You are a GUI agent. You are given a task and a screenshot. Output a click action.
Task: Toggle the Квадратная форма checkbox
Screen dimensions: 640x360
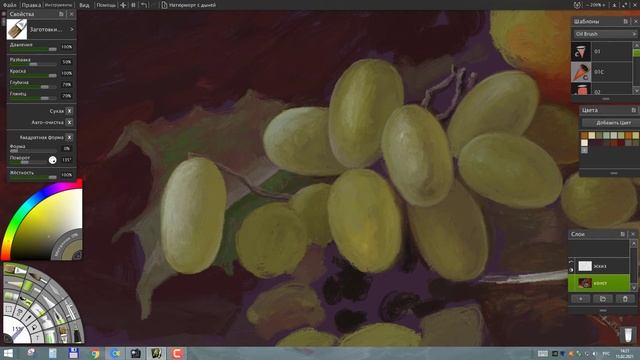[69, 138]
